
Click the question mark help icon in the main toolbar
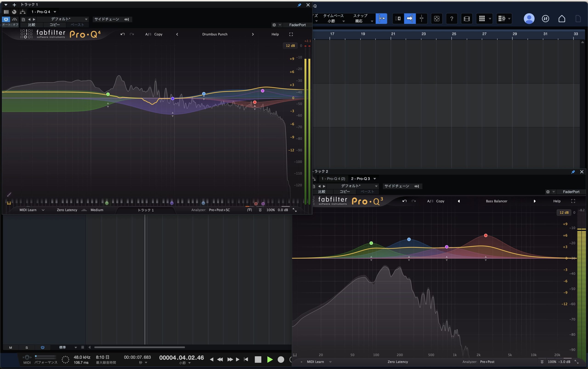click(452, 19)
